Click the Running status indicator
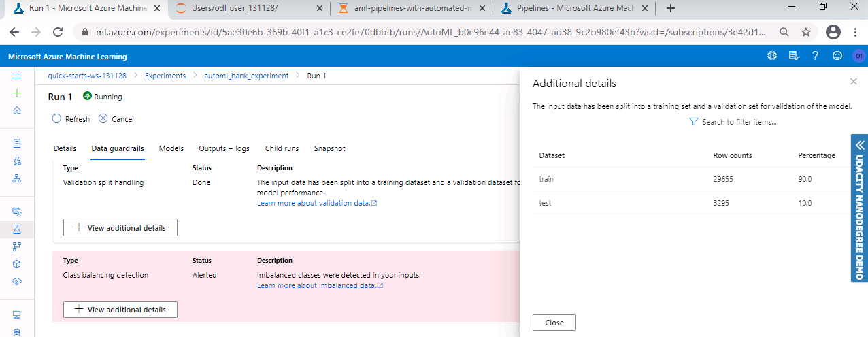Image resolution: width=868 pixels, height=337 pixels. pos(103,97)
